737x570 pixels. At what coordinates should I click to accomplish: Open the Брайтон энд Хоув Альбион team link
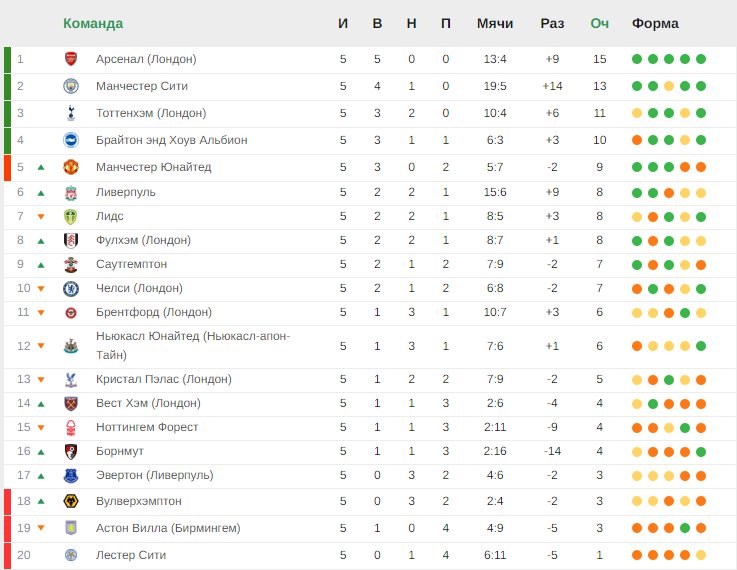point(172,140)
